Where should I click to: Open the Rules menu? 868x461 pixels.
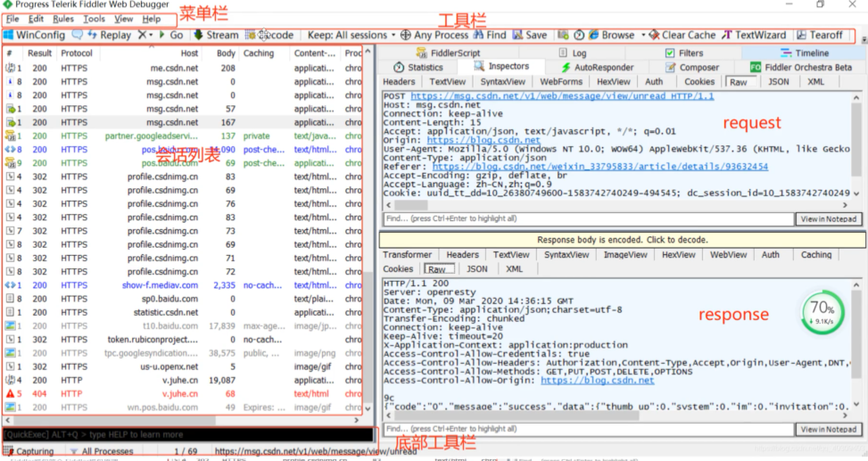pos(63,19)
